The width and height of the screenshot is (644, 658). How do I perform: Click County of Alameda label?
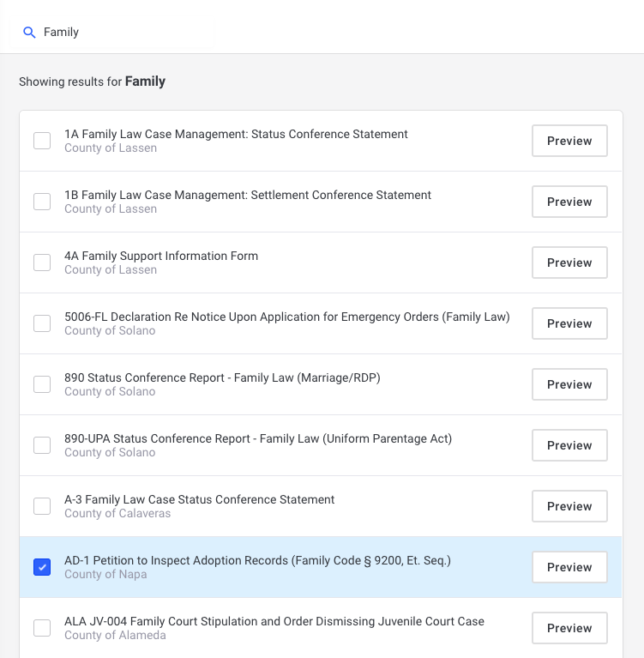click(115, 636)
